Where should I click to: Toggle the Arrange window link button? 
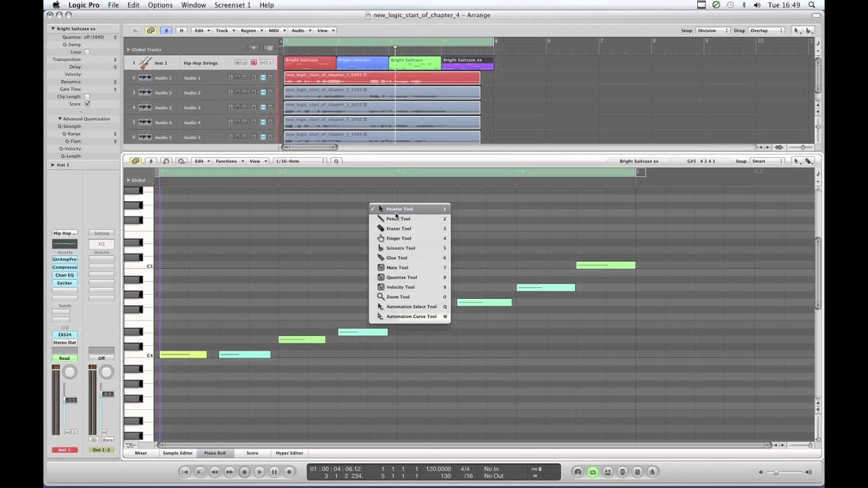[x=151, y=30]
